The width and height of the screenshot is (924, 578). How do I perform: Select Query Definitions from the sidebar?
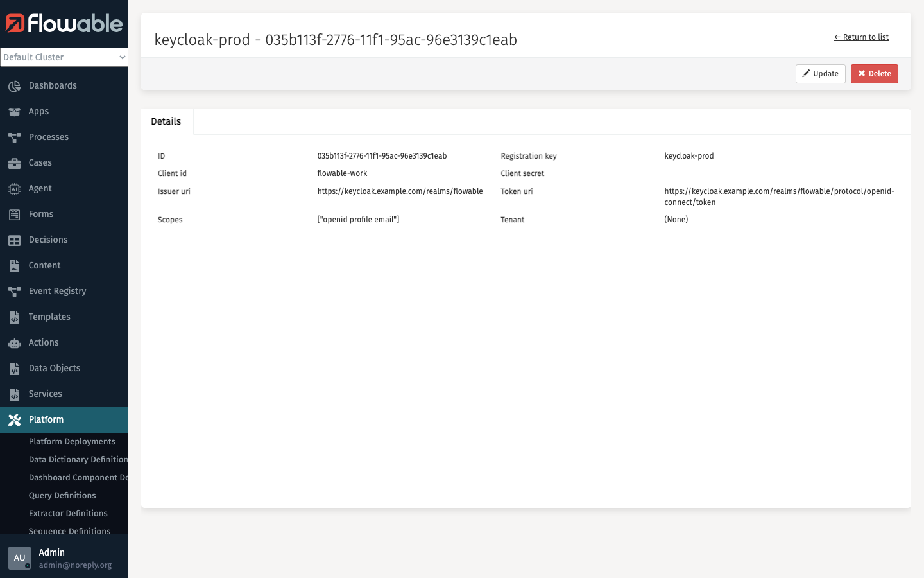point(62,495)
